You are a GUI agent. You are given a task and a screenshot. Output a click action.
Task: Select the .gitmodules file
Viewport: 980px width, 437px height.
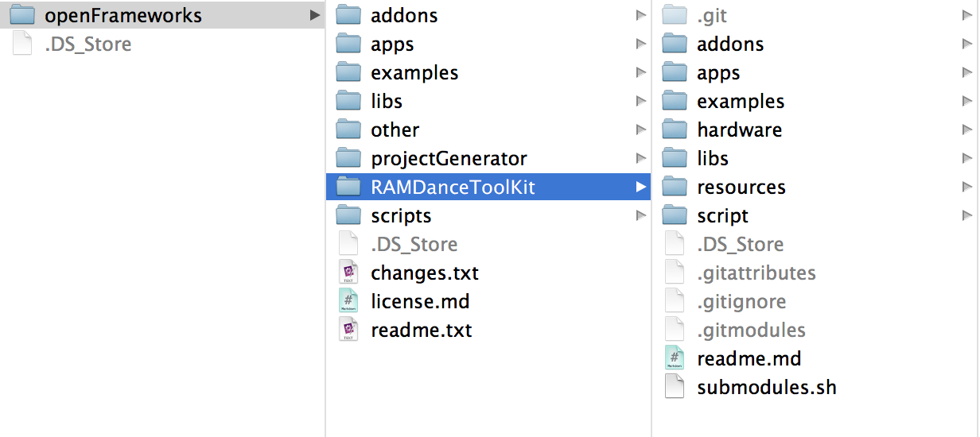pyautogui.click(x=751, y=330)
